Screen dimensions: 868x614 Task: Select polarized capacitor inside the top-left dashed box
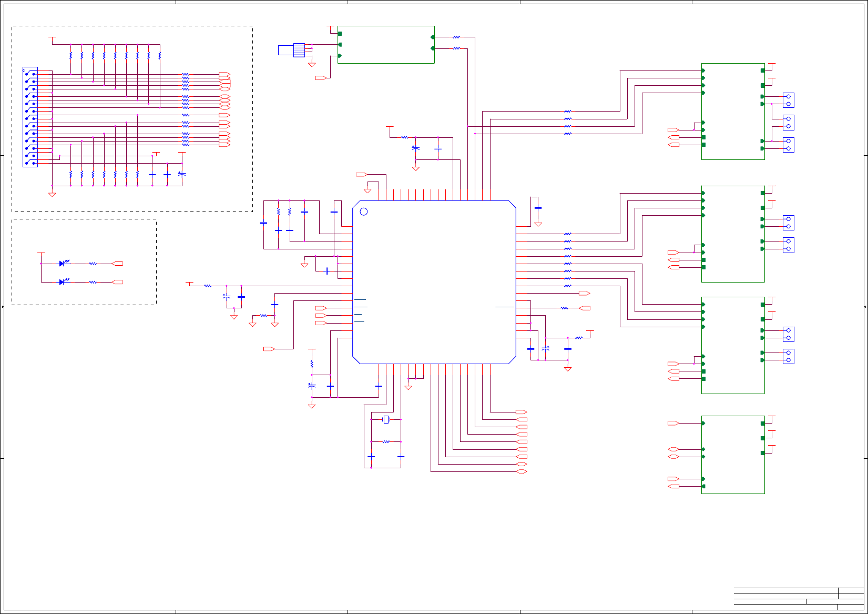point(182,174)
